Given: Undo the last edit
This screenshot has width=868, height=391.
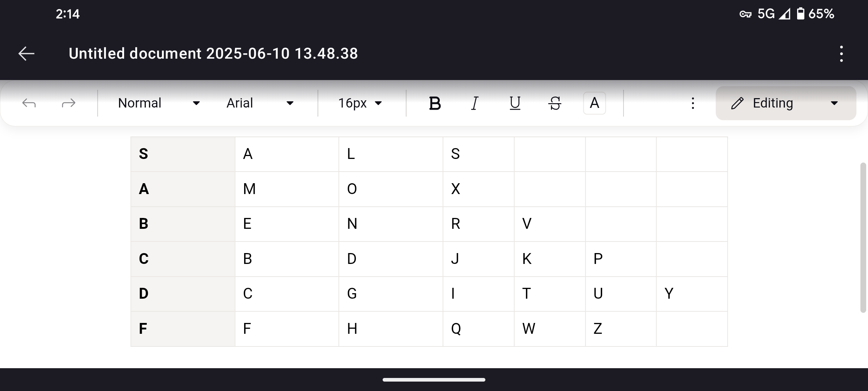Looking at the screenshot, I should (29, 103).
